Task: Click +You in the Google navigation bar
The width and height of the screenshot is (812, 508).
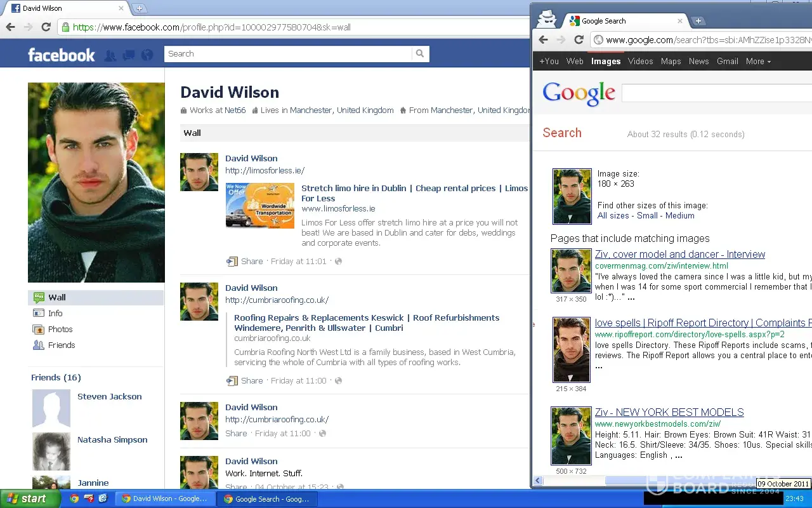Action: 549,61
